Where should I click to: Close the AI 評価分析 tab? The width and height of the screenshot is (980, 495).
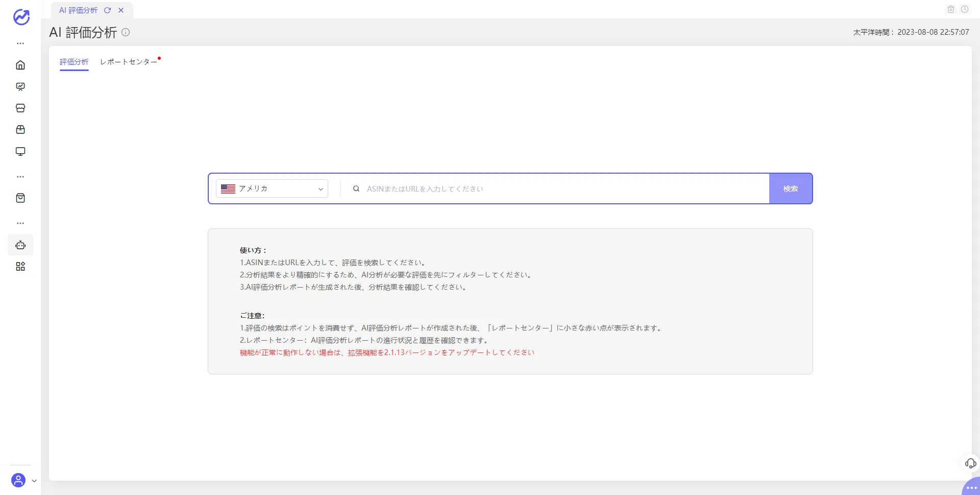[x=121, y=10]
